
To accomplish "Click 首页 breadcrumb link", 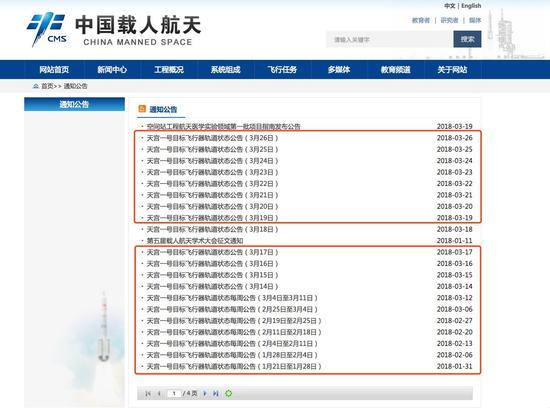I will pyautogui.click(x=47, y=86).
